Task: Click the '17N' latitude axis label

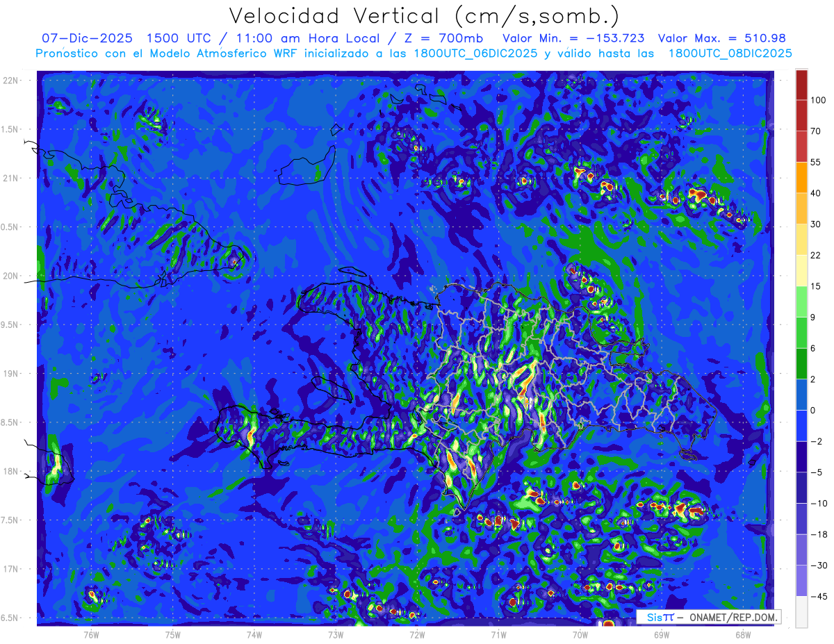Action: [11, 569]
